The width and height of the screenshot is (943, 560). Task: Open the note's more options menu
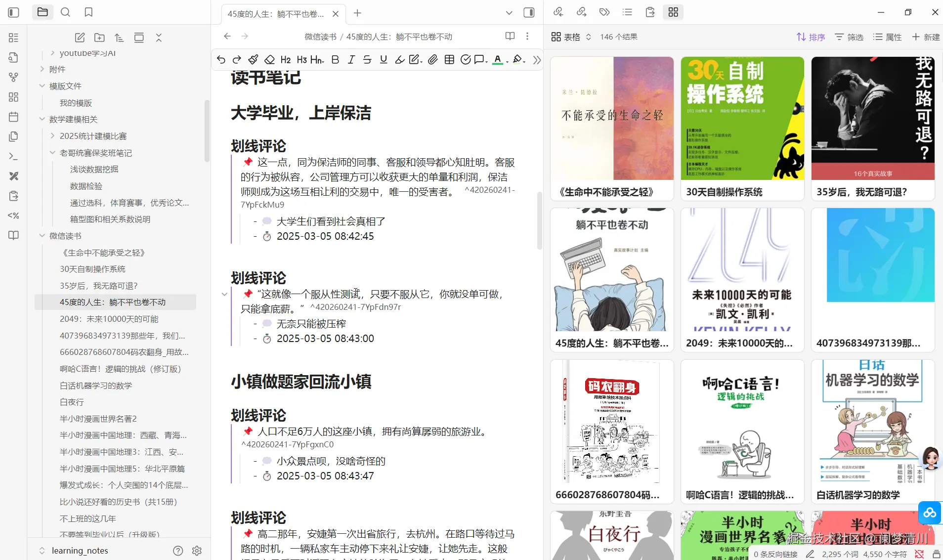pyautogui.click(x=527, y=36)
